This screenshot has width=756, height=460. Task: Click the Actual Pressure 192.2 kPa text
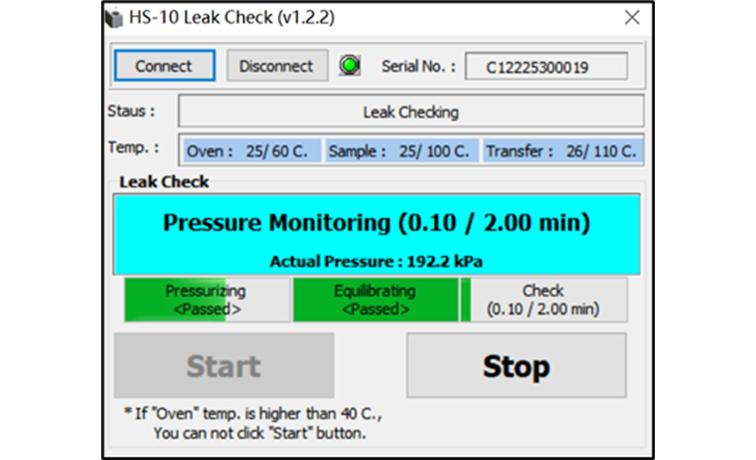pyautogui.click(x=376, y=261)
